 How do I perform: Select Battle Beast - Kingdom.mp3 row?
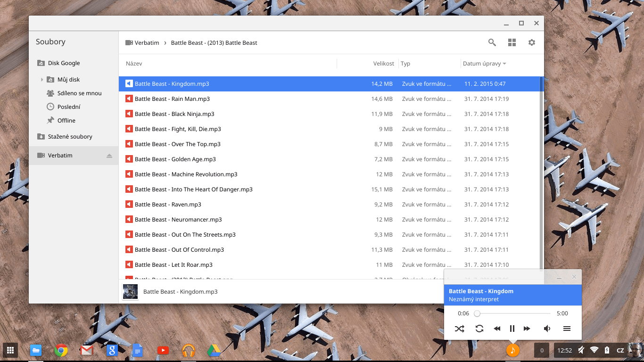(x=329, y=84)
